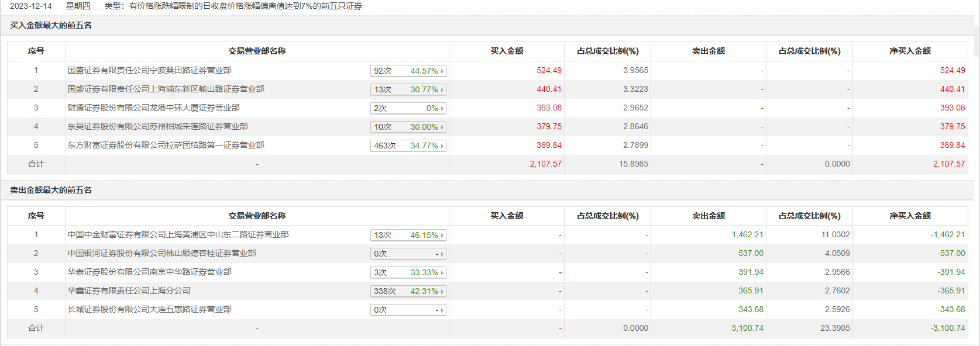The image size is (980, 346).
Task: Click sell amount 343.68
Action: [x=751, y=309]
